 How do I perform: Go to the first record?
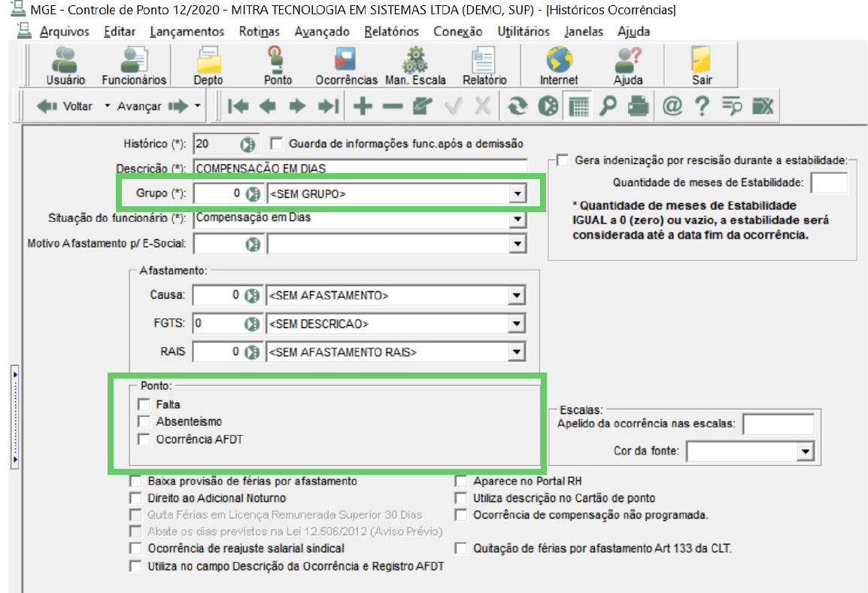[x=238, y=106]
